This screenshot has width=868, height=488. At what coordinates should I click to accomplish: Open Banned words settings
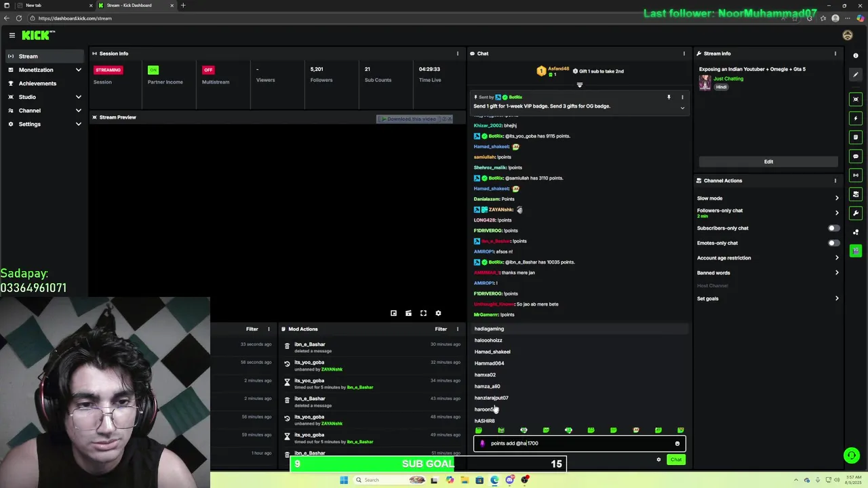pyautogui.click(x=768, y=272)
